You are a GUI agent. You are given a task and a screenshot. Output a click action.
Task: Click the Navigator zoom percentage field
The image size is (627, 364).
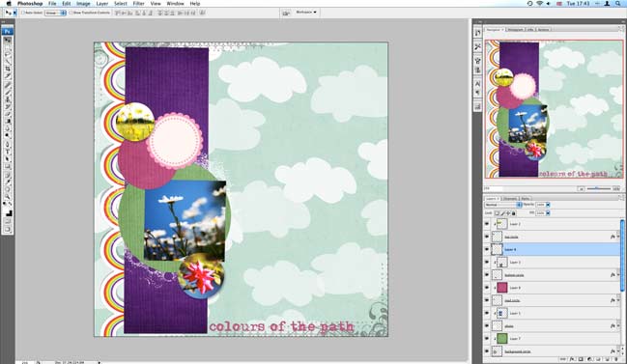(x=493, y=188)
